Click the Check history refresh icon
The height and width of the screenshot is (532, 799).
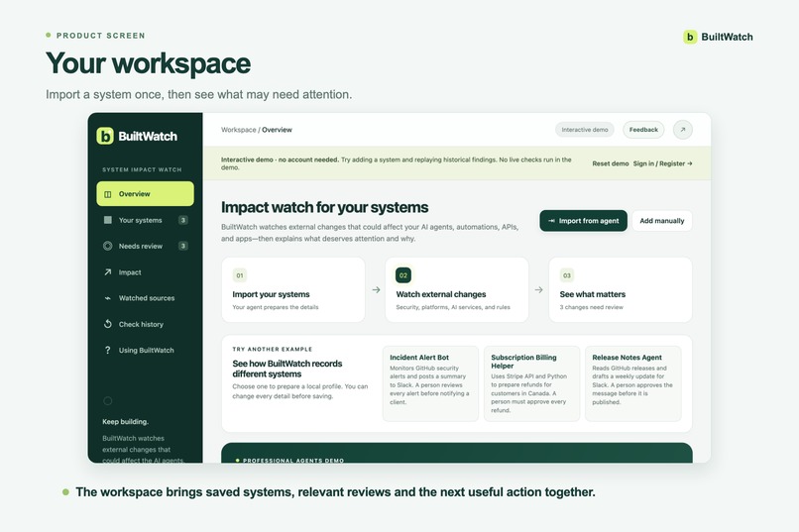click(x=107, y=324)
